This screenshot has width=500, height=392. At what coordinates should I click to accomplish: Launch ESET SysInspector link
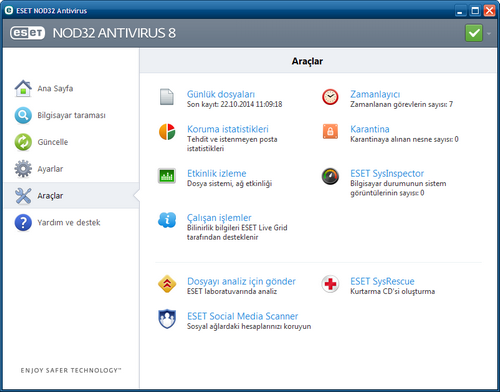(x=387, y=173)
